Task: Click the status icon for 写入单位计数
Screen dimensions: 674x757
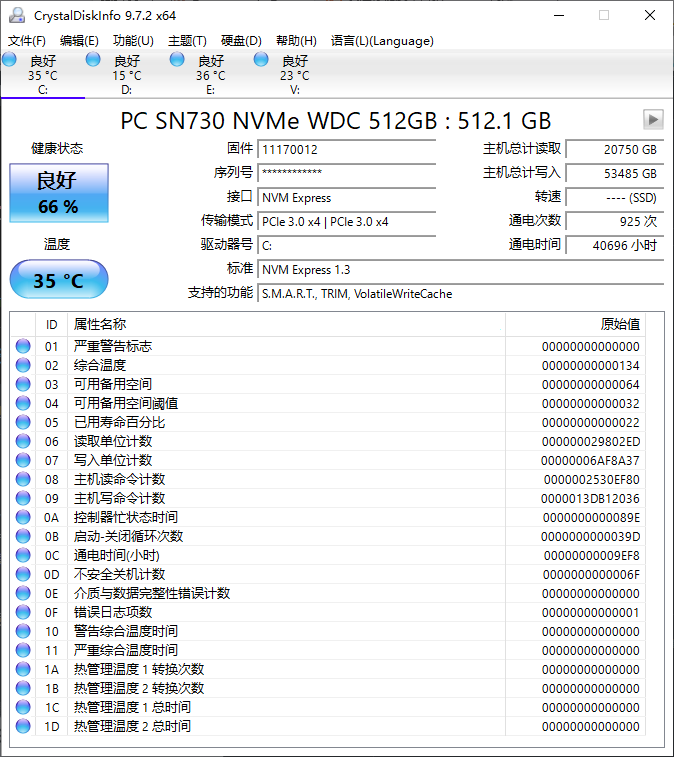Action: coord(23,460)
